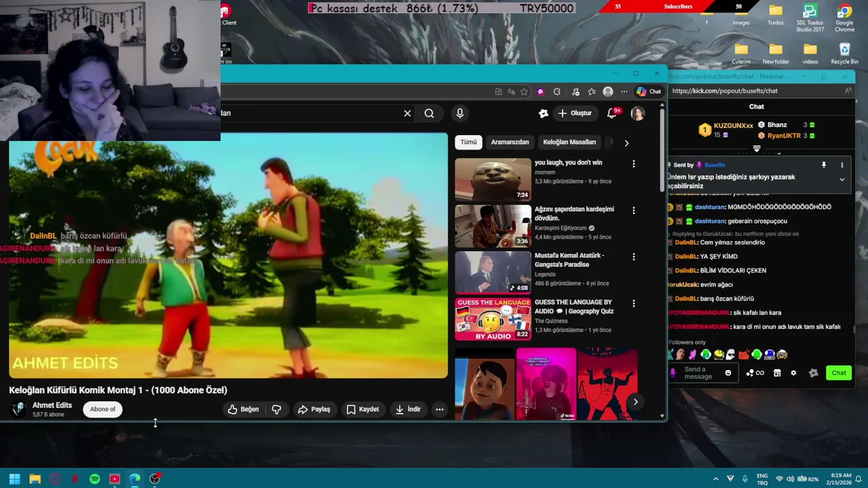Click the dislike thumbs-down button
This screenshot has height=488, width=868.
277,409
